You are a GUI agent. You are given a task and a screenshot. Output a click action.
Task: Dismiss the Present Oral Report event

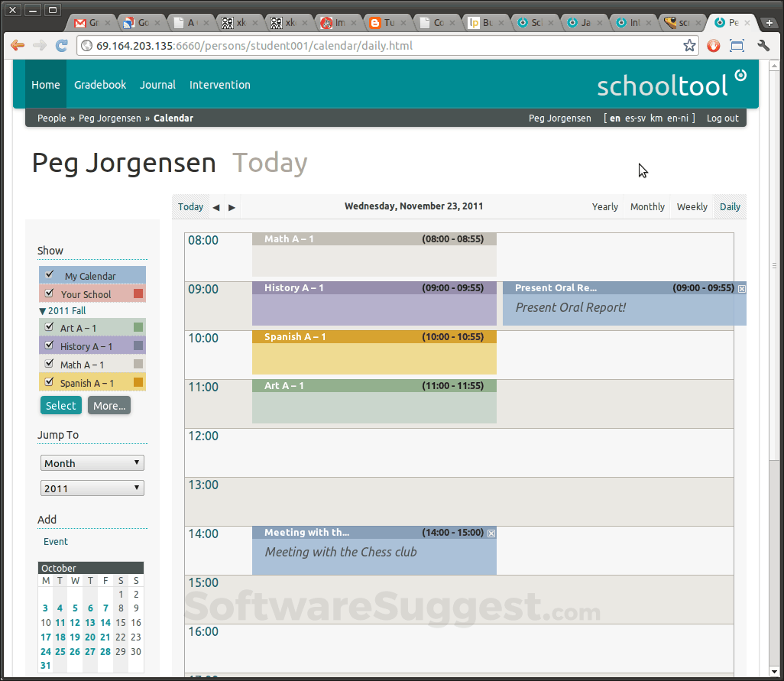[x=741, y=288]
